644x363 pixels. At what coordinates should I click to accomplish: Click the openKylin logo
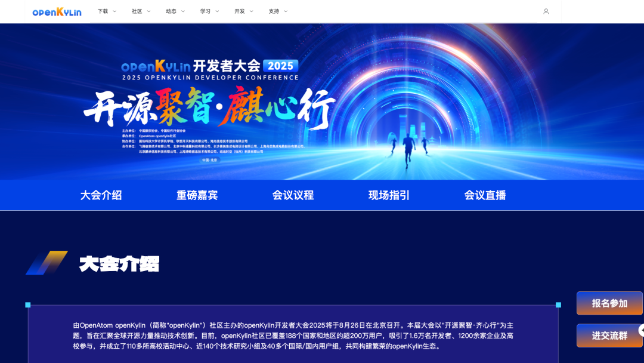(57, 12)
